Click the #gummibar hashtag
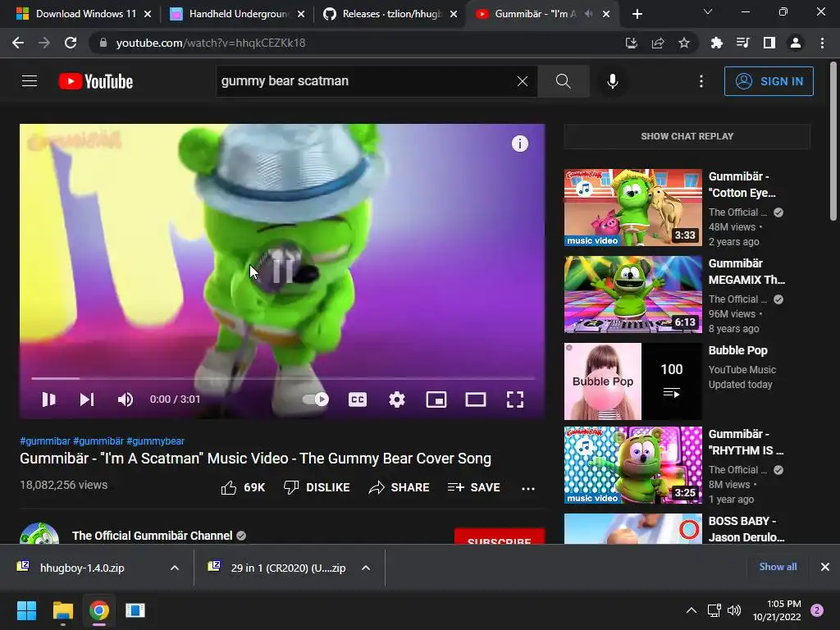 pyautogui.click(x=45, y=441)
